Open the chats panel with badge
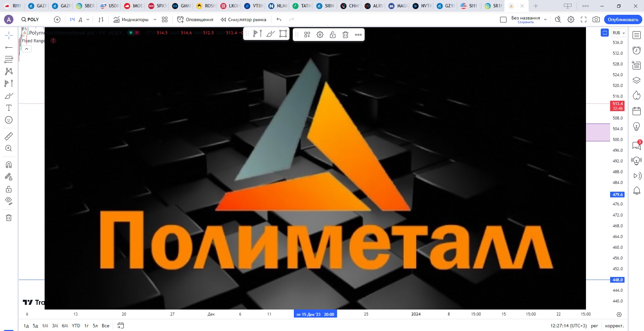This screenshot has height=331, width=644. [637, 145]
